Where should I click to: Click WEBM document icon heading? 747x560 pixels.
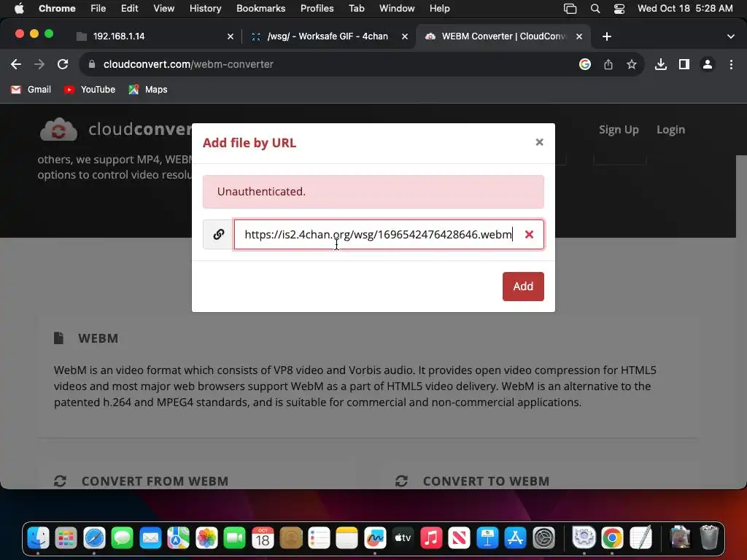58,338
